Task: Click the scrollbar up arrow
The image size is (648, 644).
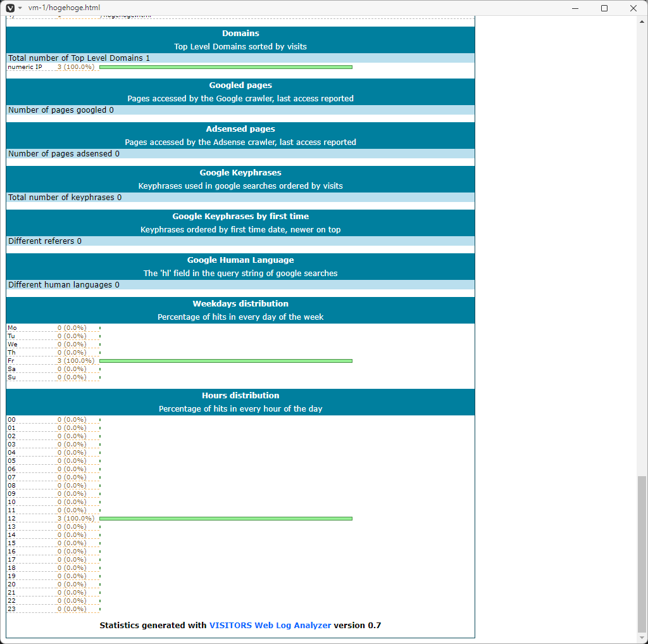Action: tap(642, 22)
